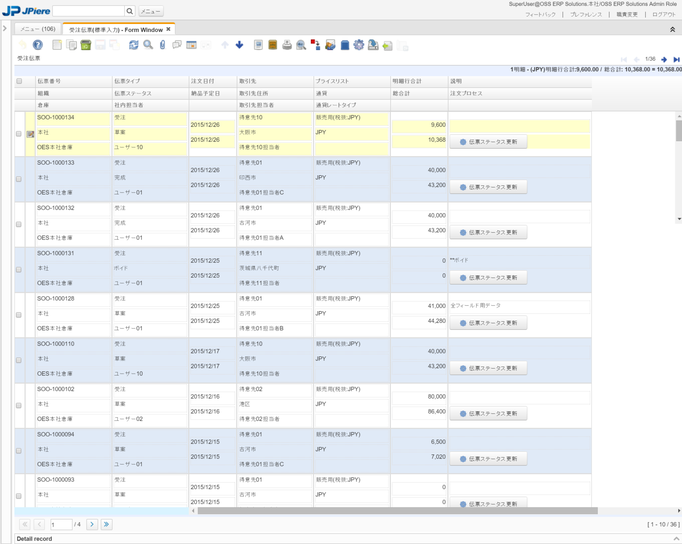The width and height of the screenshot is (682, 544).
Task: Click 伝票ステータス更新 button on row SOO-1000131
Action: coord(488,277)
